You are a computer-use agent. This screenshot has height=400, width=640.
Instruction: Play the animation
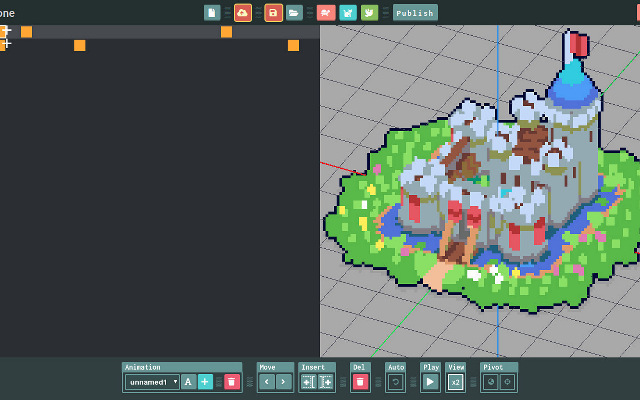click(430, 382)
